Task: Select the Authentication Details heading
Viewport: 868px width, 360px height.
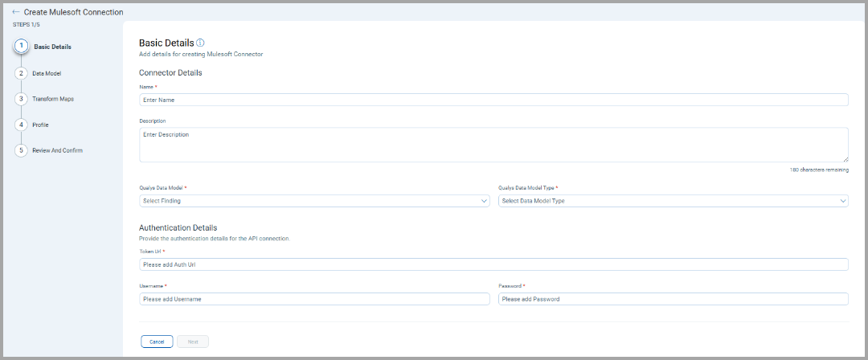Action: (x=178, y=227)
